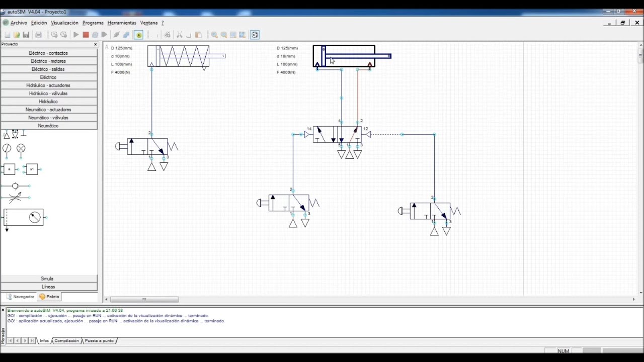Open the Ventana menu
Image resolution: width=644 pixels, height=362 pixels.
pyautogui.click(x=148, y=23)
